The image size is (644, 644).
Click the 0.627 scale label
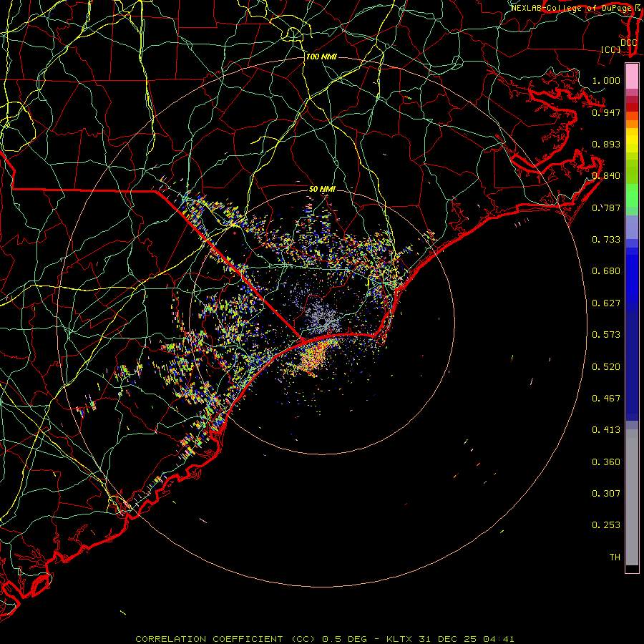[x=606, y=303]
